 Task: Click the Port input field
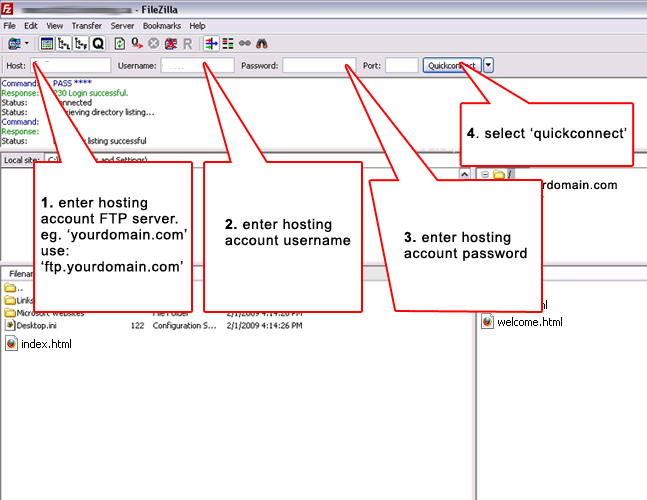(401, 65)
